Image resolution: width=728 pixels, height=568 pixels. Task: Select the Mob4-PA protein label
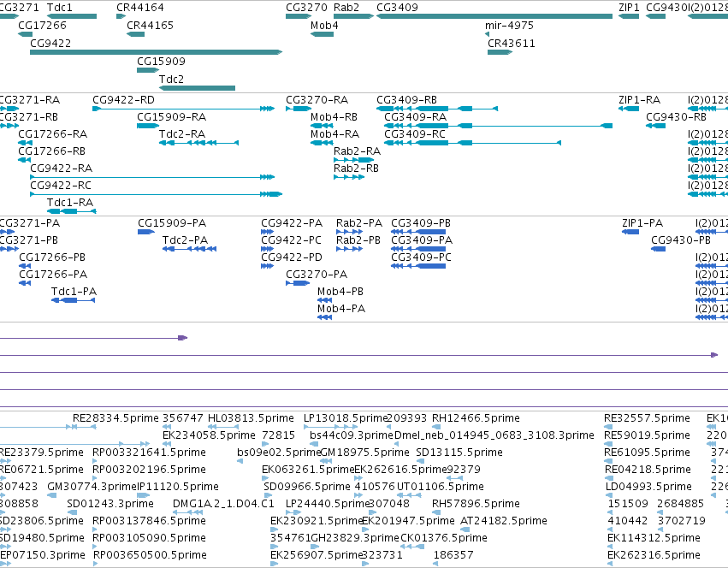pyautogui.click(x=341, y=309)
